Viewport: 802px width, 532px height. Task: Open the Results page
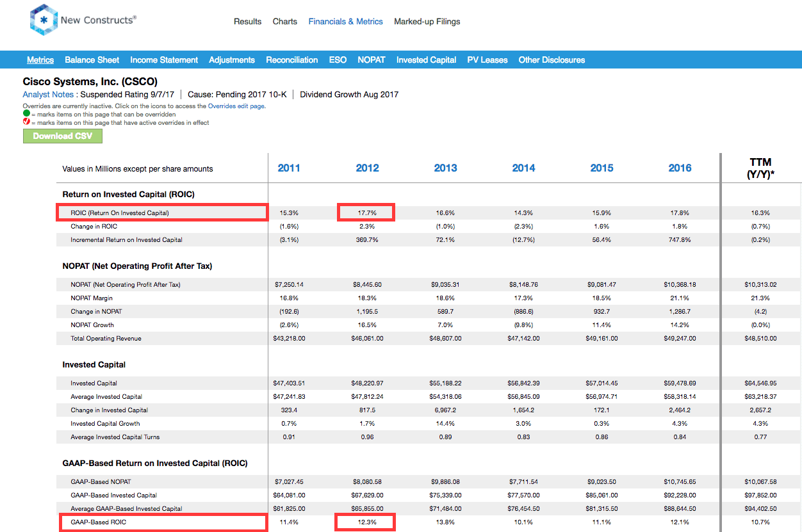click(x=247, y=22)
